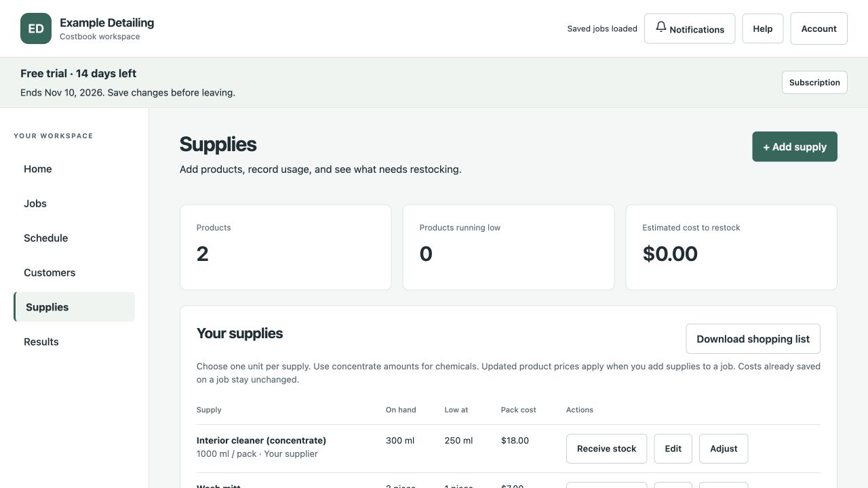
Task: Click the 250 ml low-at value
Action: [x=458, y=441]
